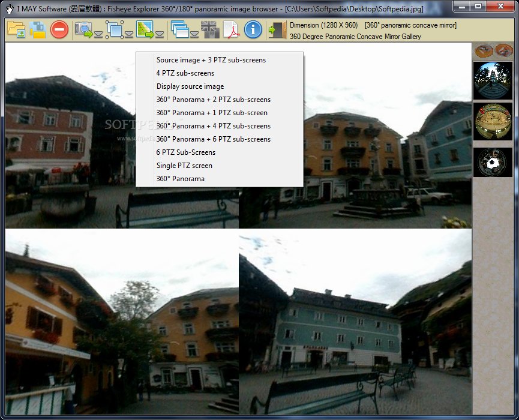Image resolution: width=519 pixels, height=420 pixels.
Task: Click the save floppy-disk toolbar icon
Action: 37,30
